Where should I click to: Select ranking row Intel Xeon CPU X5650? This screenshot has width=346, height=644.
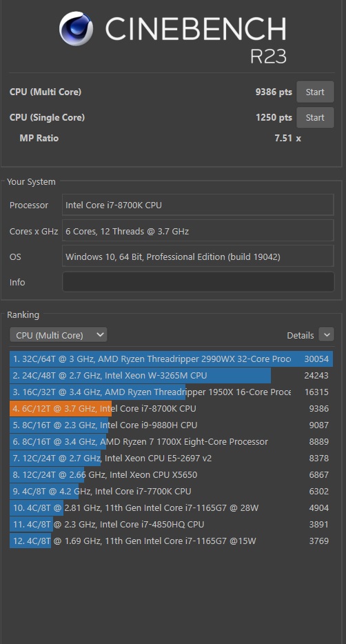pos(171,475)
